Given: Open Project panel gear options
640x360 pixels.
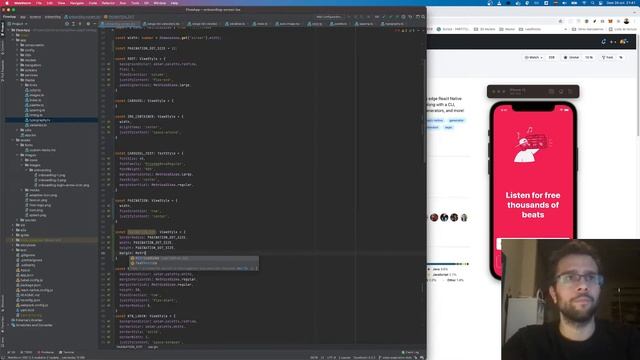Looking at the screenshot, I should click(x=88, y=24).
